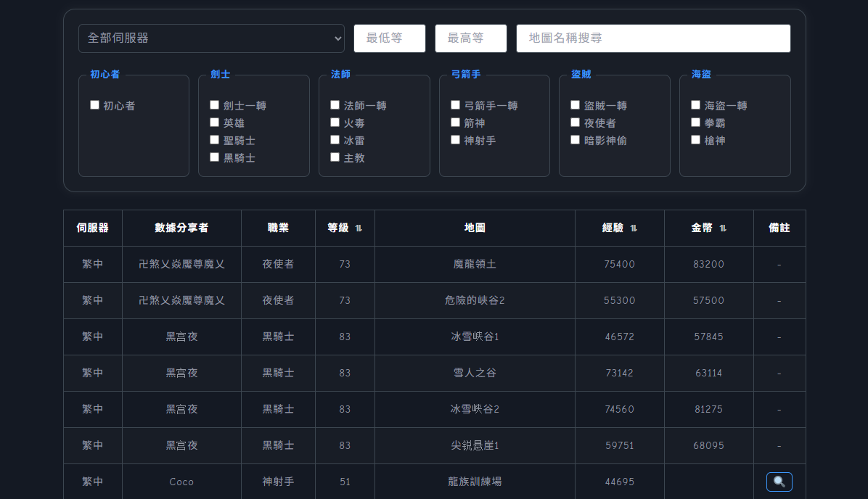The width and height of the screenshot is (868, 499).
Task: Check the 神射手 filter checkbox
Action: click(x=456, y=140)
